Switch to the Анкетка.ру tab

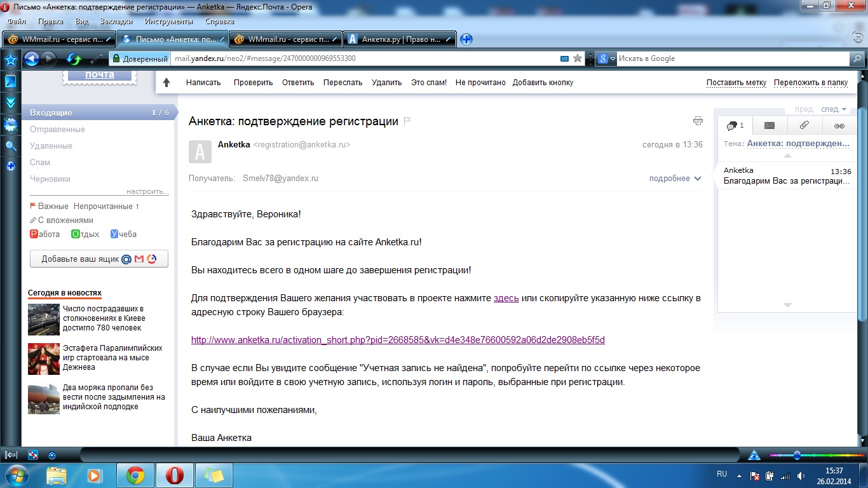coord(400,39)
